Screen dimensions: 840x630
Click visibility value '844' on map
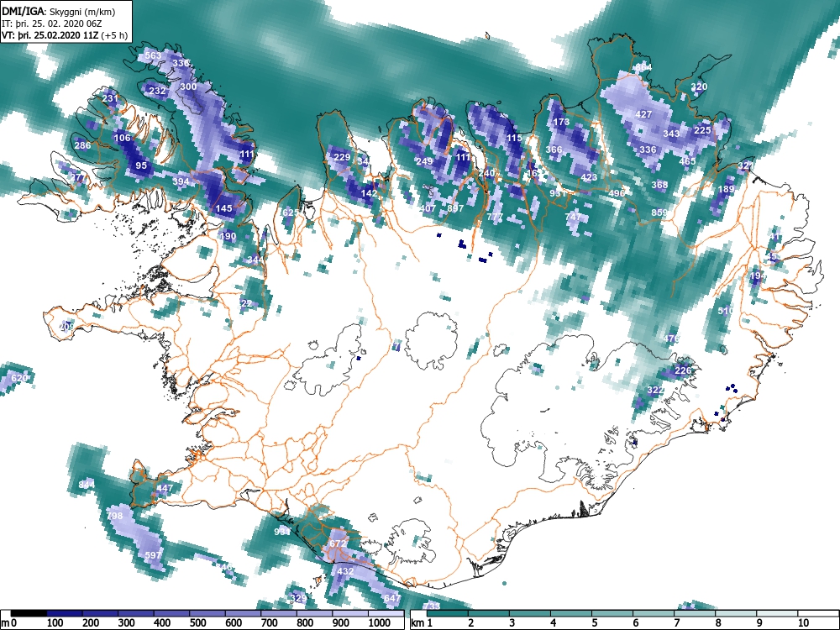point(87,485)
